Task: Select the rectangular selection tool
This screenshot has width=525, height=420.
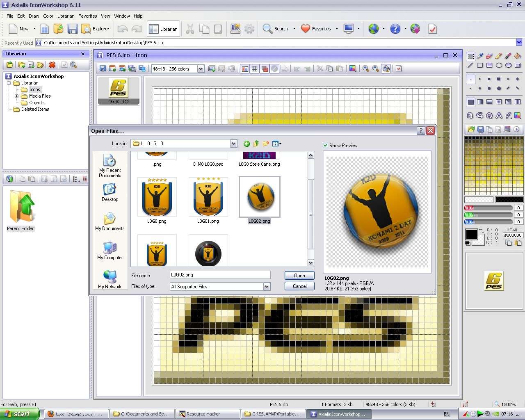Action: [x=470, y=56]
